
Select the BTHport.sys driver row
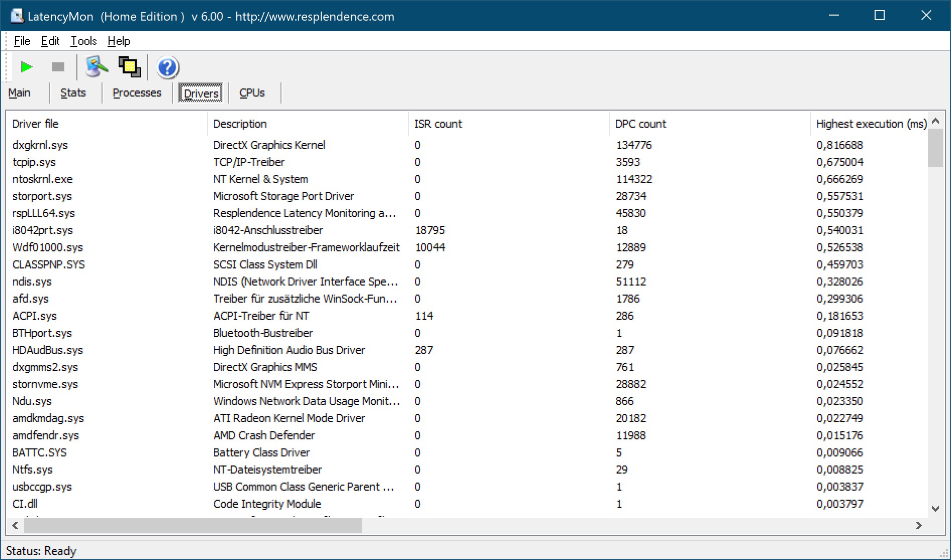coord(467,333)
